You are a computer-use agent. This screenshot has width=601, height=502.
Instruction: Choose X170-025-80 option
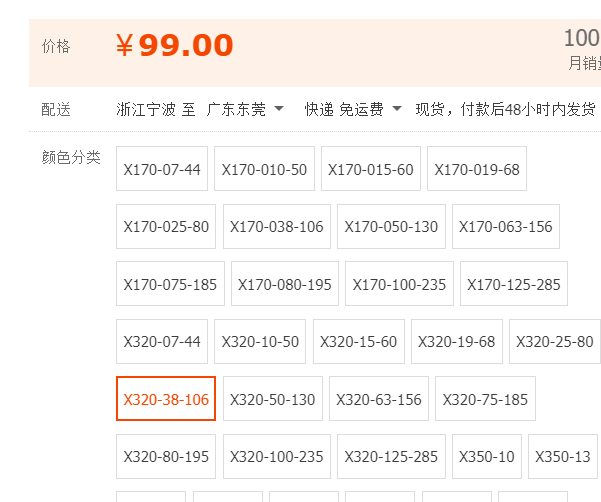[x=166, y=226]
